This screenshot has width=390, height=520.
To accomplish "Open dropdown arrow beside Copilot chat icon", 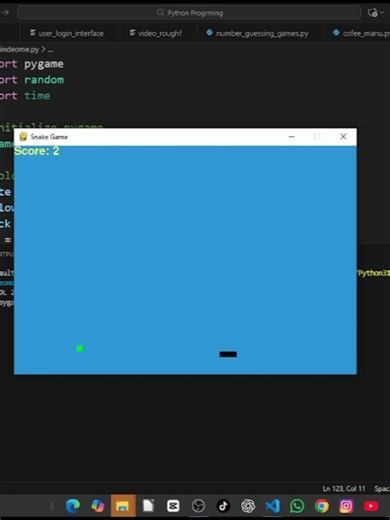I will (x=382, y=13).
